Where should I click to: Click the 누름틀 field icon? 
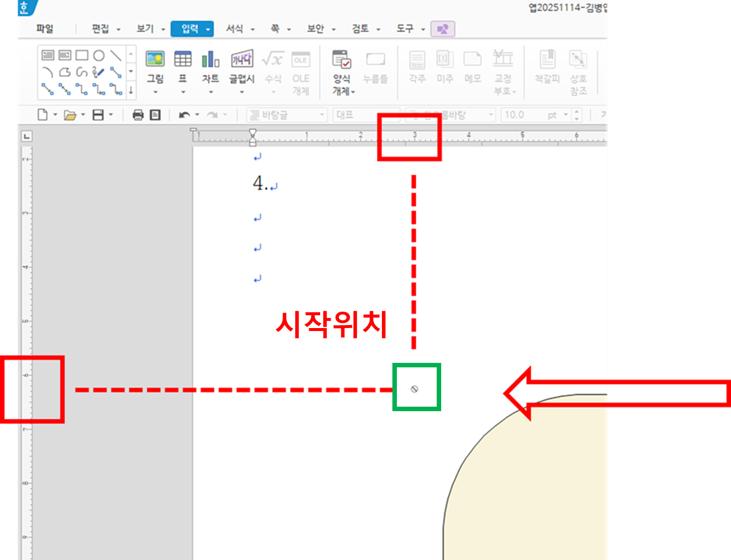(375, 59)
